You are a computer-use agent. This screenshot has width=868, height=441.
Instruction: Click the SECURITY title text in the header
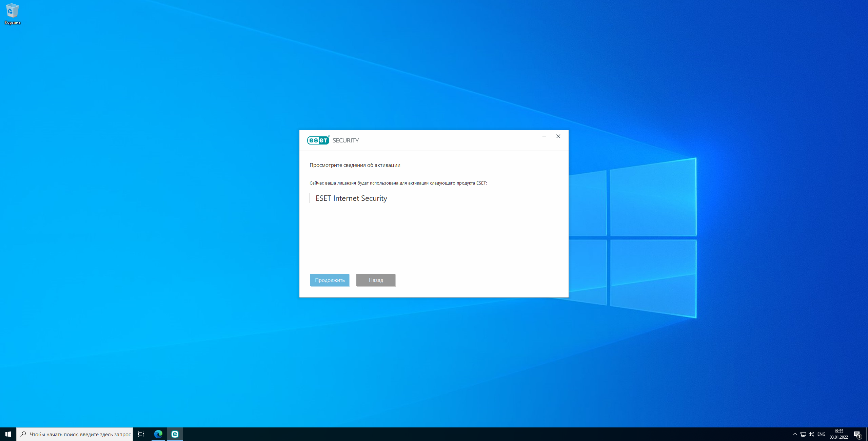click(x=346, y=140)
